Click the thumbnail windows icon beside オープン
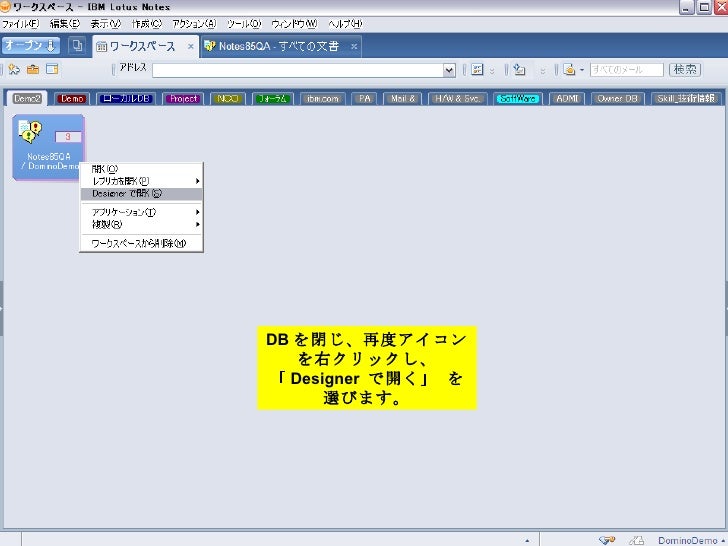Image resolution: width=728 pixels, height=546 pixels. (77, 46)
